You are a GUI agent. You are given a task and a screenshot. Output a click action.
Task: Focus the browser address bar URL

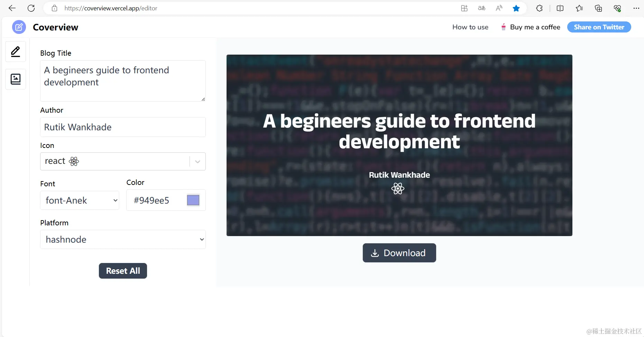click(111, 8)
